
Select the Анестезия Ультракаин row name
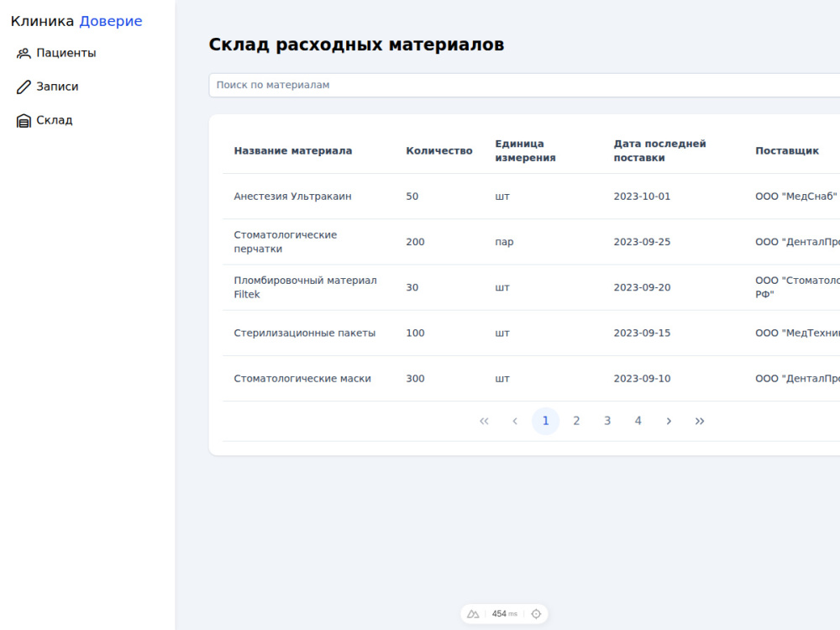click(x=293, y=197)
